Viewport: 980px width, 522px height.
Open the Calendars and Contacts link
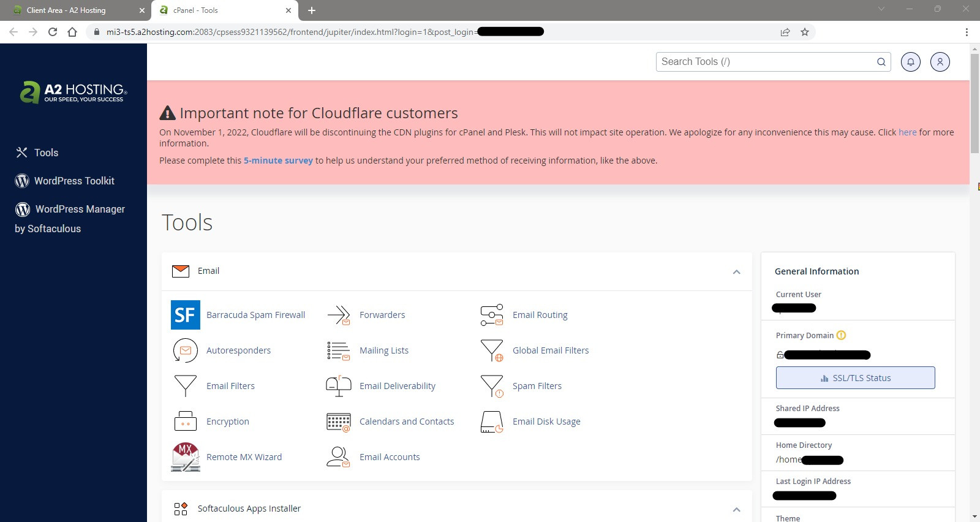(407, 422)
